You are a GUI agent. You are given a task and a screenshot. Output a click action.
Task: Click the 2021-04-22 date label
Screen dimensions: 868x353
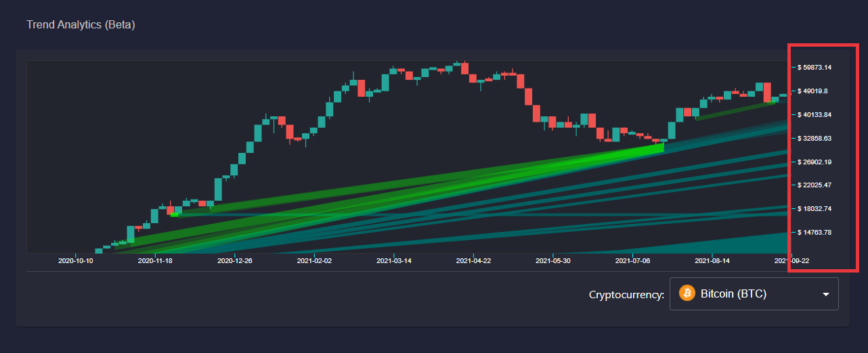[x=473, y=260]
